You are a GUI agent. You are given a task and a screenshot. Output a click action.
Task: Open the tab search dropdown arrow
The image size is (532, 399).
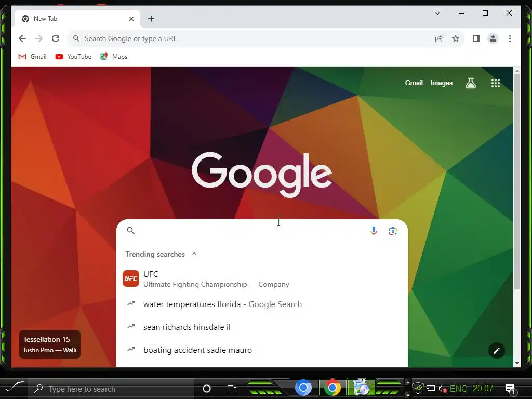(x=437, y=13)
